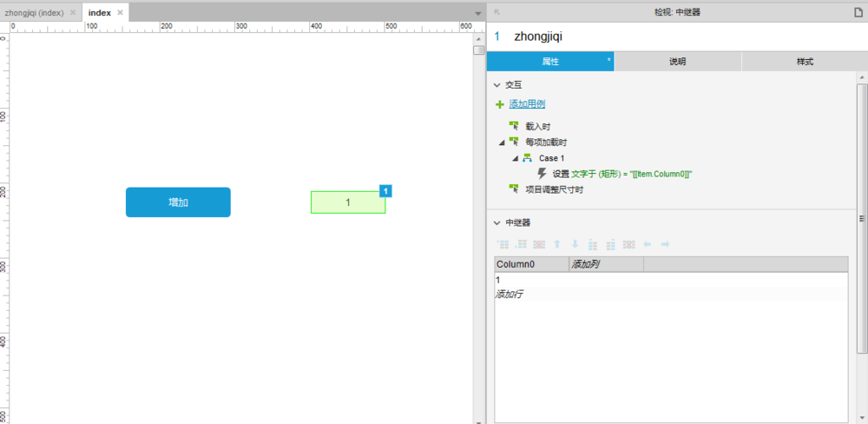
Task: Click the 添加行 cell in repeater table
Action: click(x=510, y=295)
